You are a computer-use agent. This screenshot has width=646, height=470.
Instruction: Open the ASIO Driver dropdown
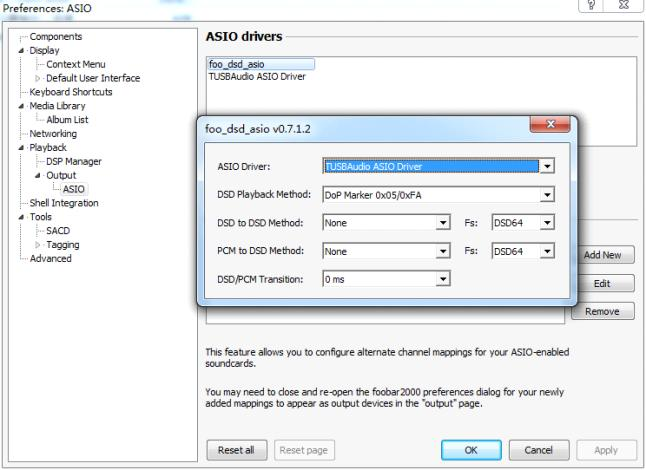coord(546,167)
